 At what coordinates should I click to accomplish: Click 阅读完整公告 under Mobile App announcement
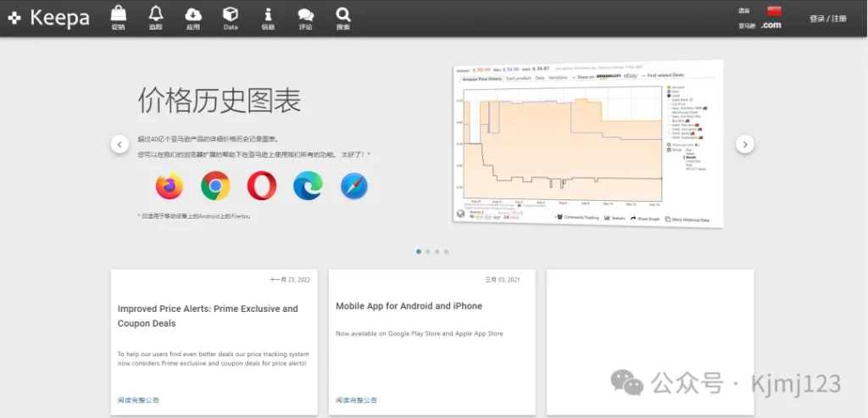pos(357,399)
